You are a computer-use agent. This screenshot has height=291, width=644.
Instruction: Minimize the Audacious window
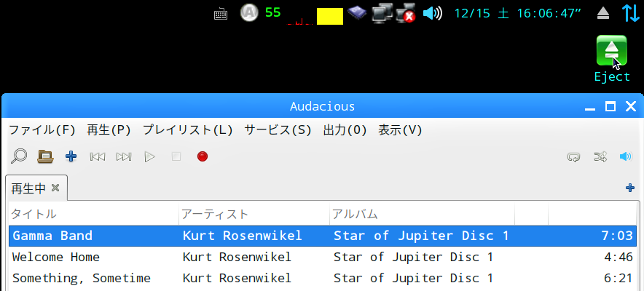pyautogui.click(x=590, y=109)
